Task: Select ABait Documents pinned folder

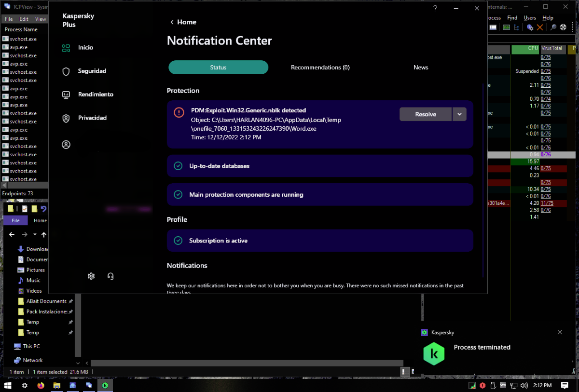Action: pos(45,301)
